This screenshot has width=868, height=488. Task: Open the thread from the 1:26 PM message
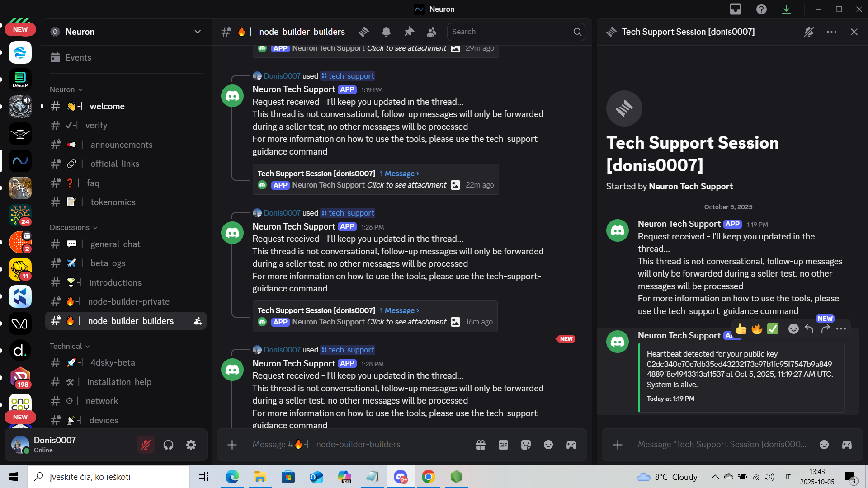coord(375,316)
